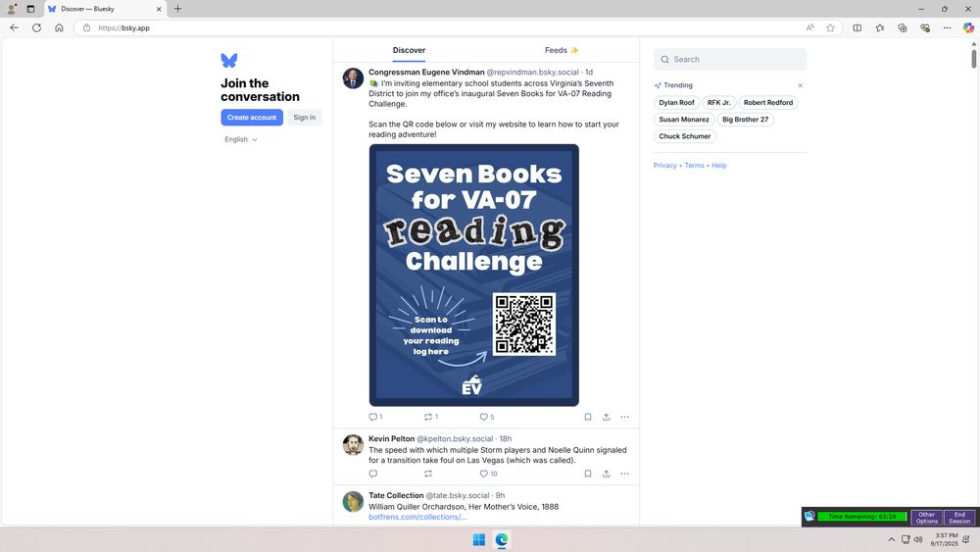Open the Privacy link
Viewport: 980px width, 552px height.
coord(665,166)
